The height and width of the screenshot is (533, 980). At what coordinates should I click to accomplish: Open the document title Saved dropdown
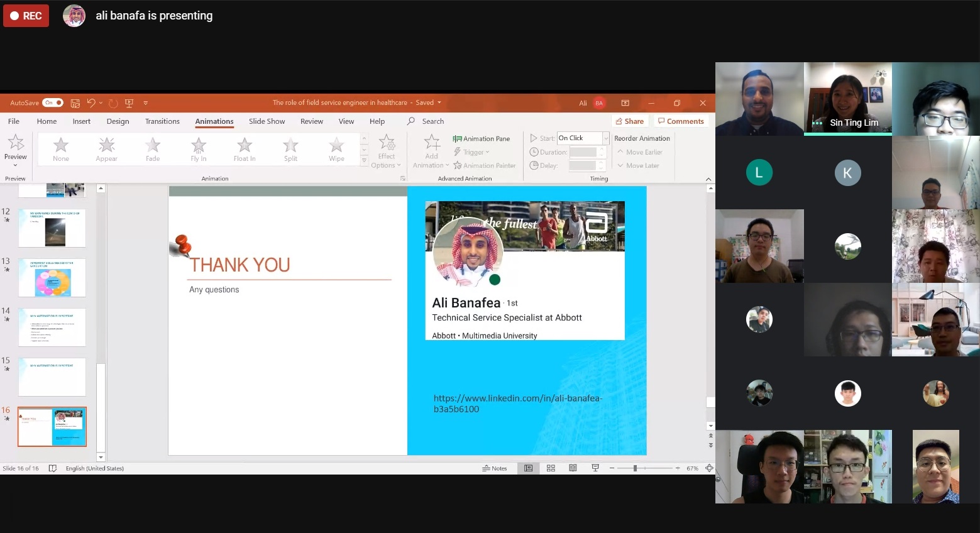pyautogui.click(x=439, y=102)
